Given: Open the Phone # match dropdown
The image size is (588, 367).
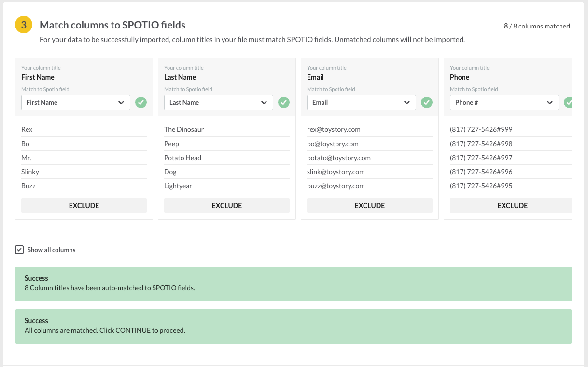Looking at the screenshot, I should coord(504,102).
